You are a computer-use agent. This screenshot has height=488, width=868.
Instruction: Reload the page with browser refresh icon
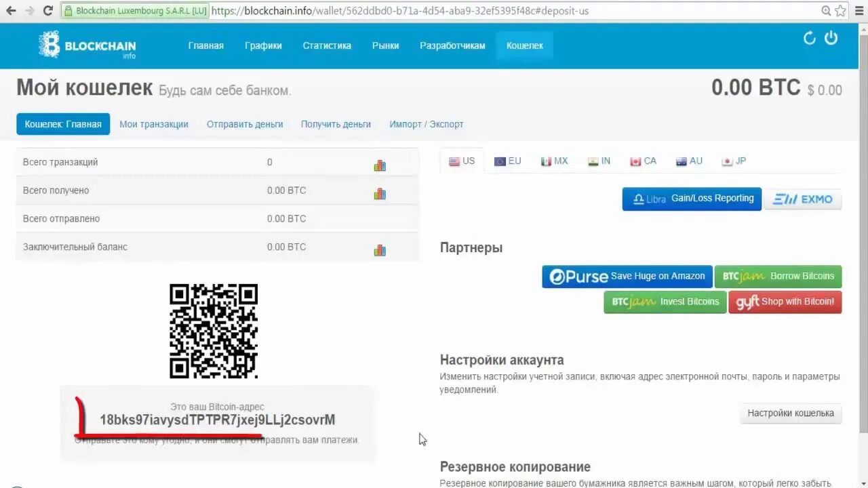pyautogui.click(x=47, y=11)
